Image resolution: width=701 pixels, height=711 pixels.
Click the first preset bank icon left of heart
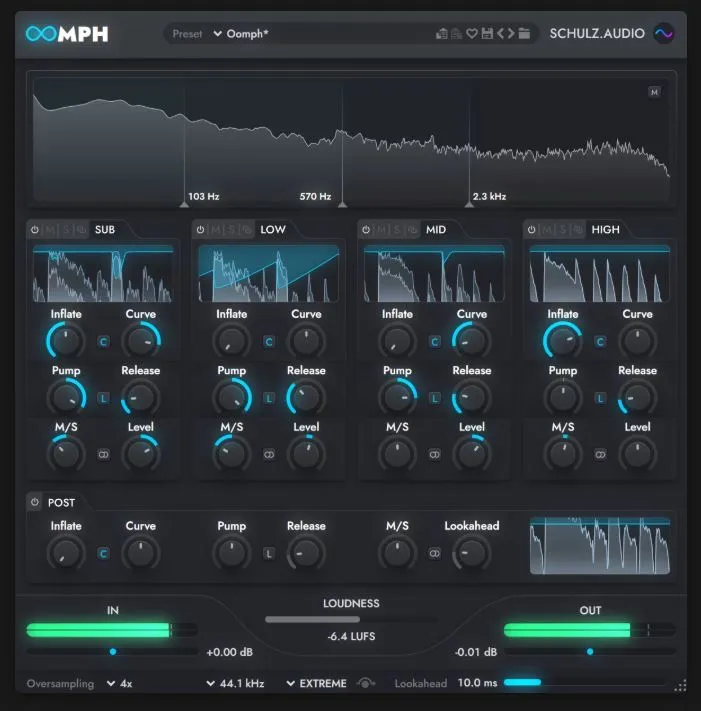[x=442, y=34]
